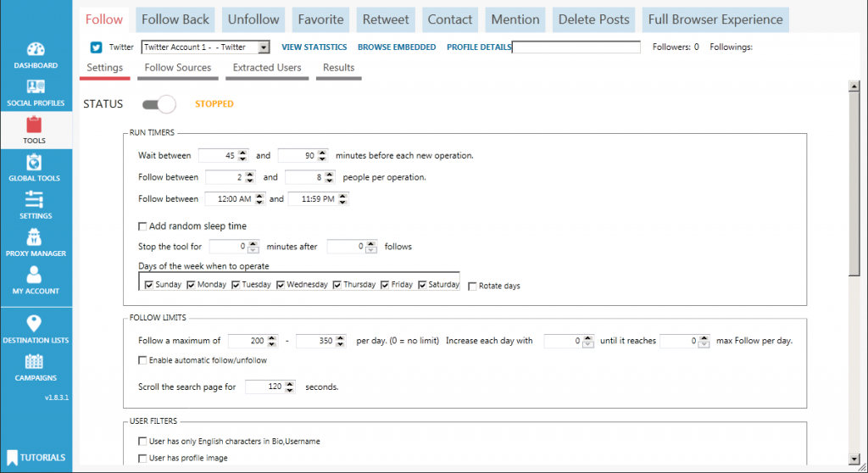Viewport: 868px width, 473px height.
Task: Increase the minutes after follows count stepper
Action: 371,243
